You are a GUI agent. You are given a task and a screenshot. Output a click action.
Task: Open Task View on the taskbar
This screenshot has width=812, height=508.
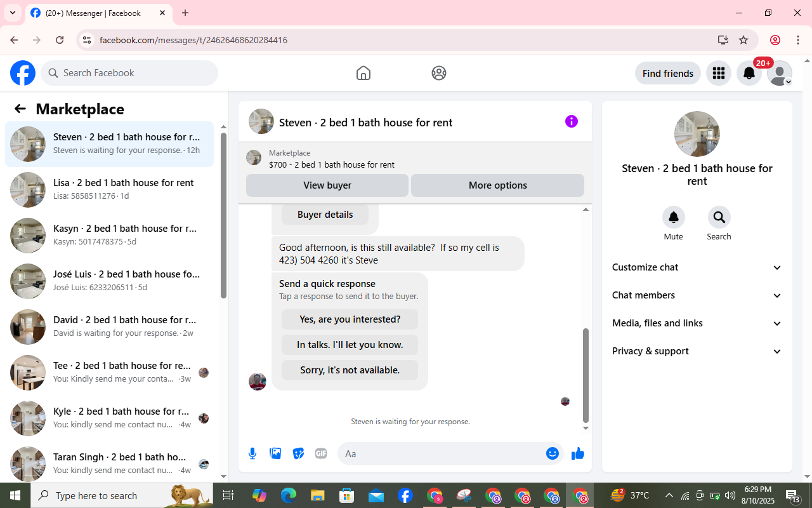(x=228, y=495)
